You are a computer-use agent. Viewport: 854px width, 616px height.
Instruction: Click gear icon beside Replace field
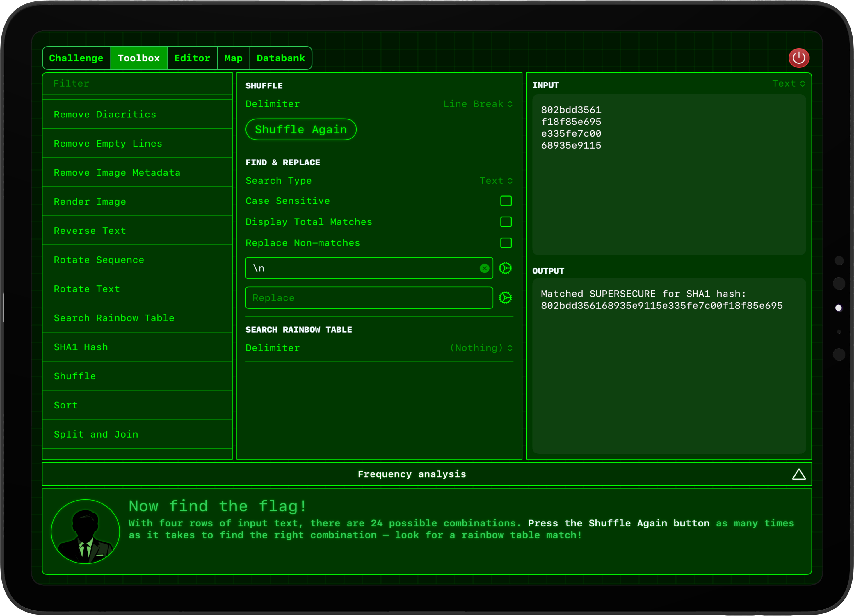click(x=505, y=298)
